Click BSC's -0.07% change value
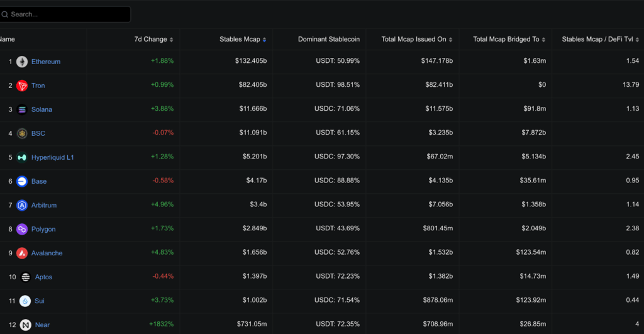This screenshot has height=334, width=644. pyautogui.click(x=163, y=132)
